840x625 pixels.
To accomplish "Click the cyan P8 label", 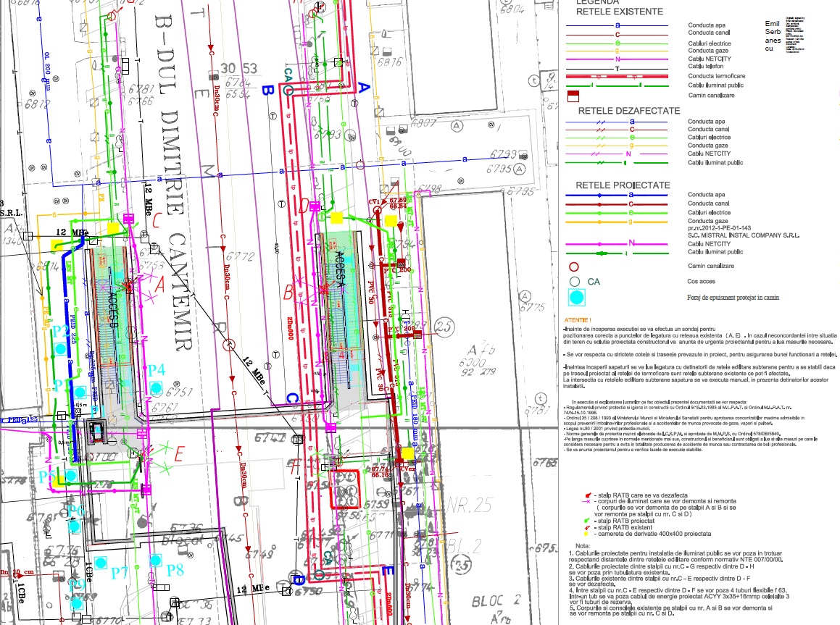I will [x=175, y=570].
